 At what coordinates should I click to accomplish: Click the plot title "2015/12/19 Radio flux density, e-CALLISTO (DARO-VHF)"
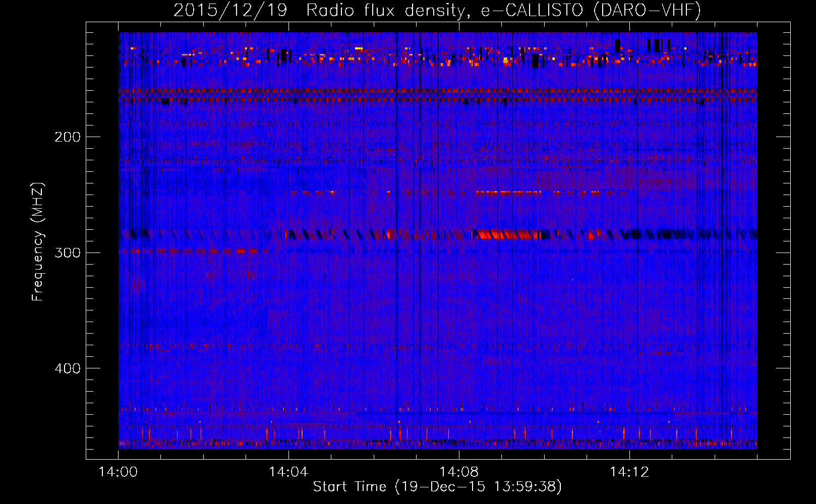click(437, 10)
